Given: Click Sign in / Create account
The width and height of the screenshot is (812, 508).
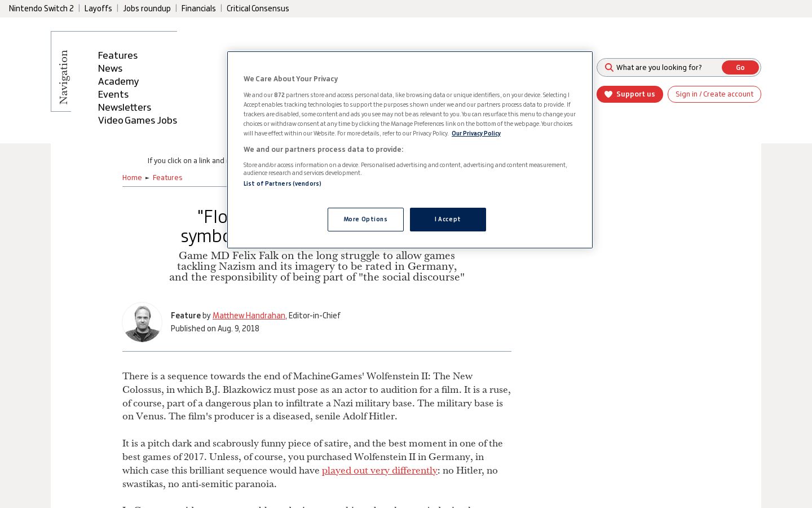Looking at the screenshot, I should 714,94.
